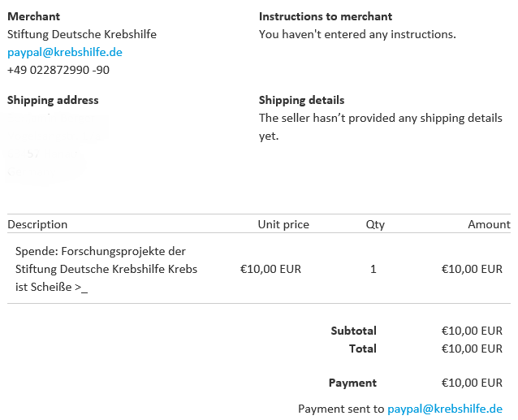This screenshot has width=518, height=420.
Task: Click the Stiftung Deutsche Krebshilfe merchant name
Action: pos(82,34)
